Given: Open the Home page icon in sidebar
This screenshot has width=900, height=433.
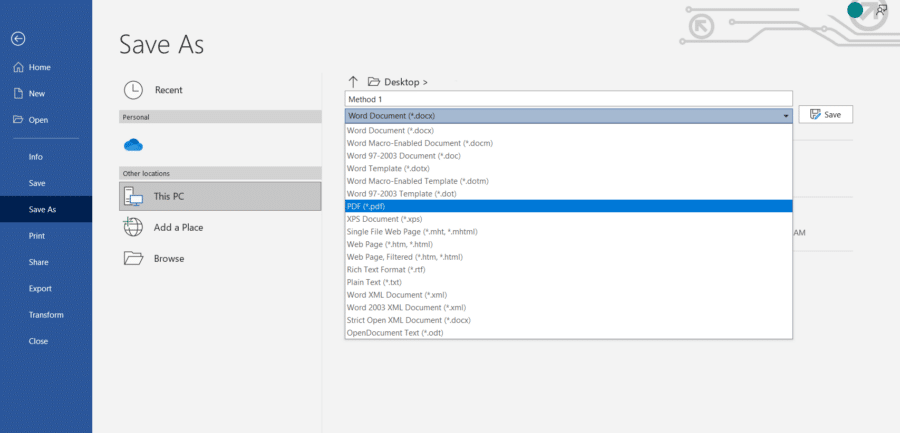Looking at the screenshot, I should [18, 67].
